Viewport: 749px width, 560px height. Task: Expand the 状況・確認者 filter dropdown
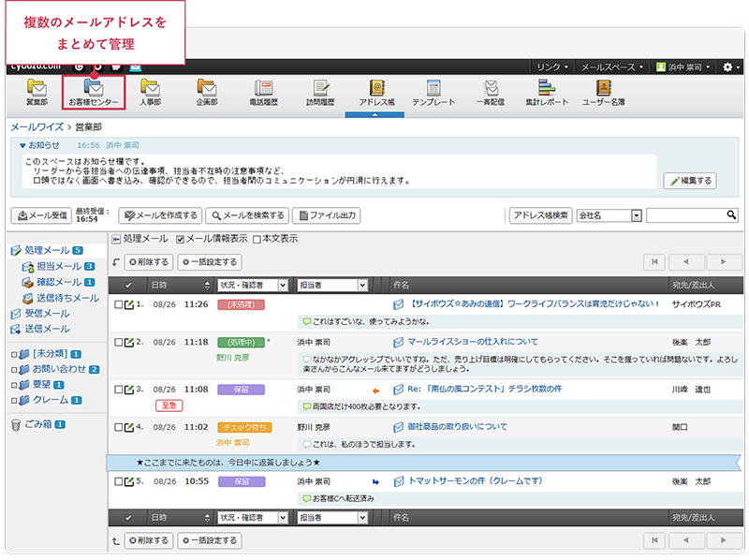coord(283,284)
